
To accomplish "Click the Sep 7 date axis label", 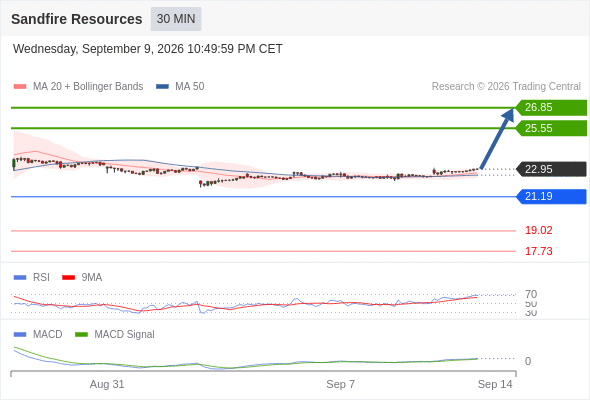I will pyautogui.click(x=341, y=384).
